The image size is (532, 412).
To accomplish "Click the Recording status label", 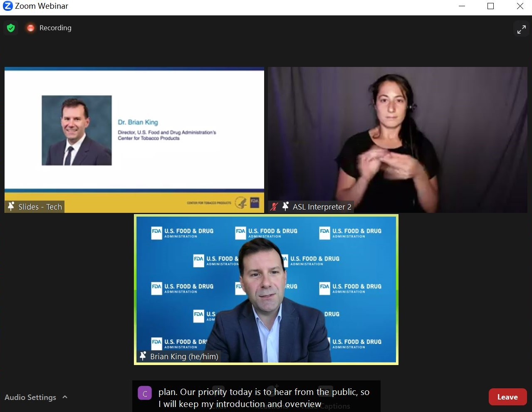I will pos(55,28).
